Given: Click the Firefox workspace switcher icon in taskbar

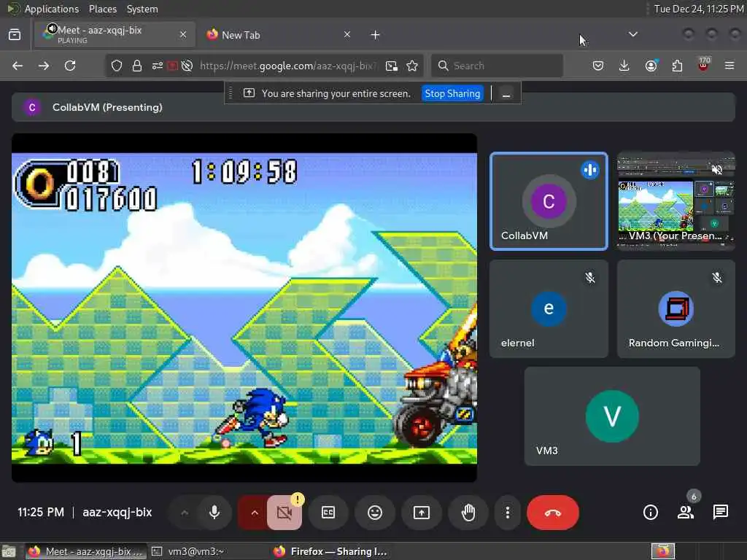Looking at the screenshot, I should point(663,551).
